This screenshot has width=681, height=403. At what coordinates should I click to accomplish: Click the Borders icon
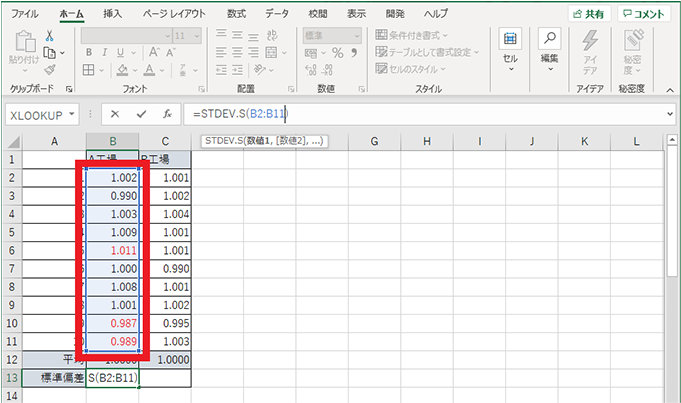(89, 69)
